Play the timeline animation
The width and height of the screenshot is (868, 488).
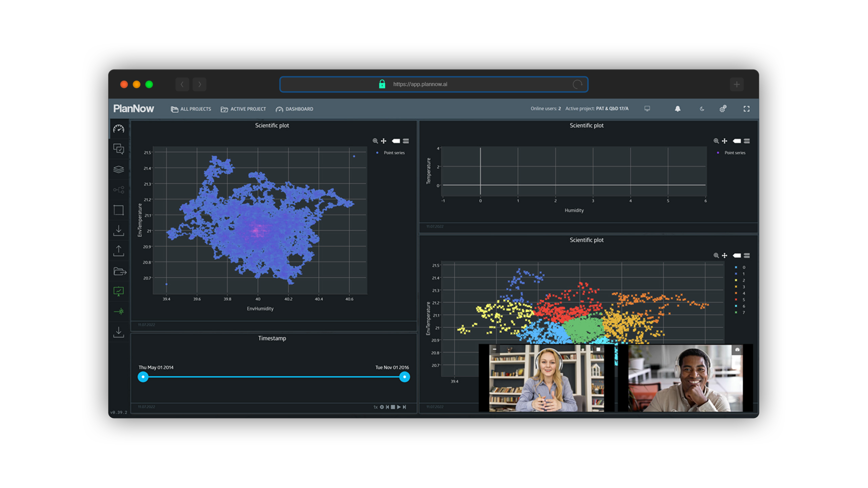pos(399,407)
